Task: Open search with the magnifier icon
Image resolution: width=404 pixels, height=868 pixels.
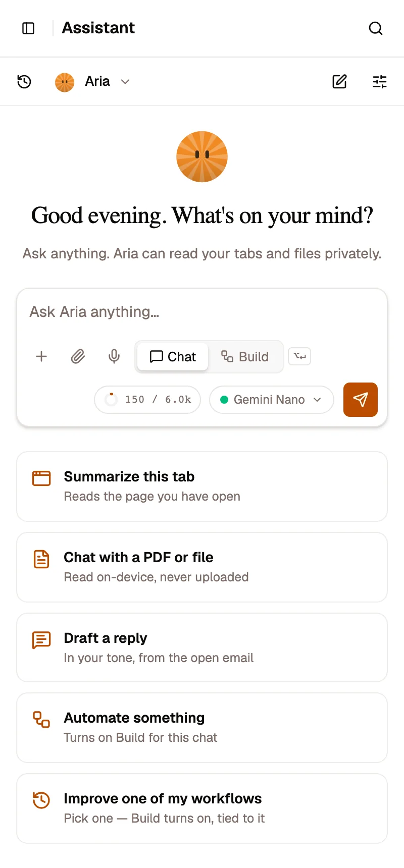Action: [376, 28]
